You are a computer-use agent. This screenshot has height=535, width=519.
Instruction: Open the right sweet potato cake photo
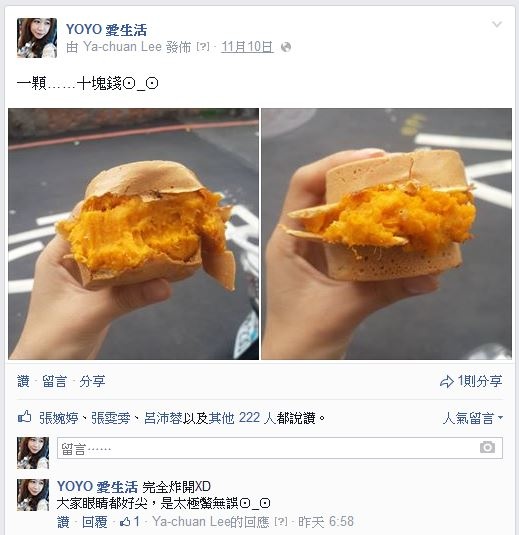387,234
